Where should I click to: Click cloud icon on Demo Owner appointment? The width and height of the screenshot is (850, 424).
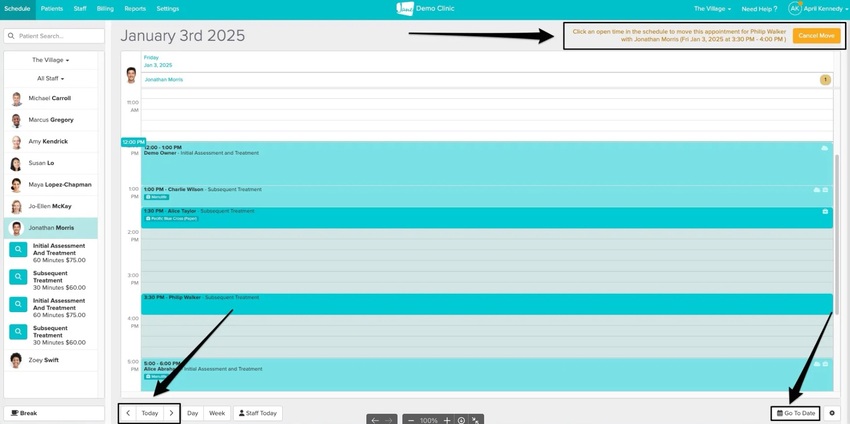pyautogui.click(x=825, y=148)
